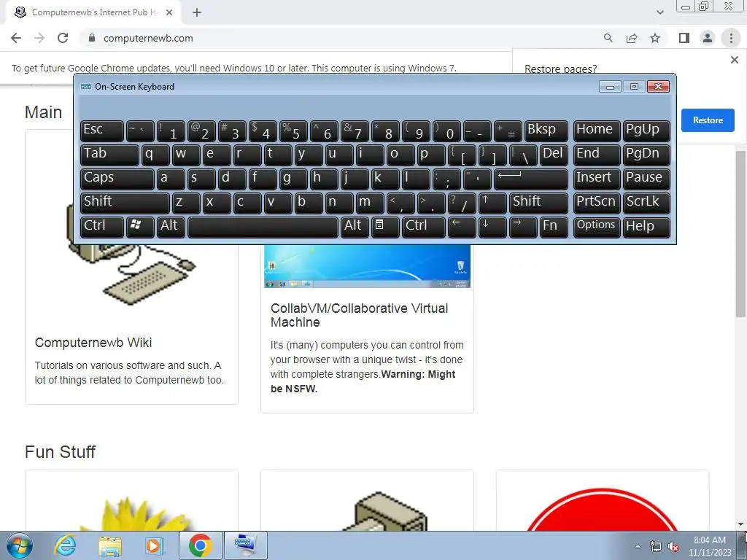
Task: Open Windows Explorer folder on taskbar
Action: [110, 545]
